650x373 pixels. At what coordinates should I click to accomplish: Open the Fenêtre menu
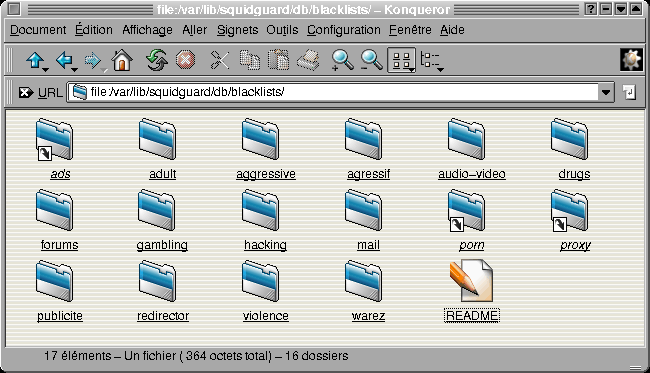[x=410, y=30]
